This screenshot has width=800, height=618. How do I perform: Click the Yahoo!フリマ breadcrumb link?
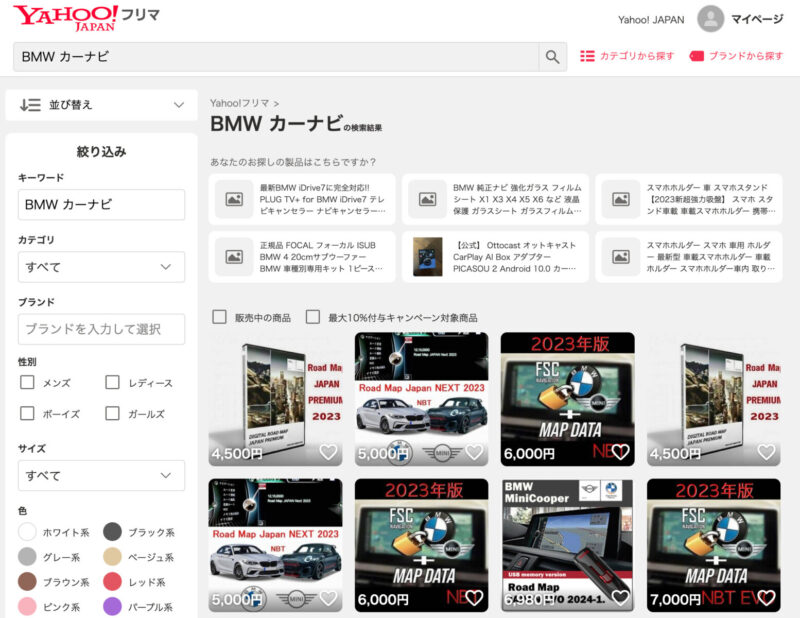click(239, 103)
